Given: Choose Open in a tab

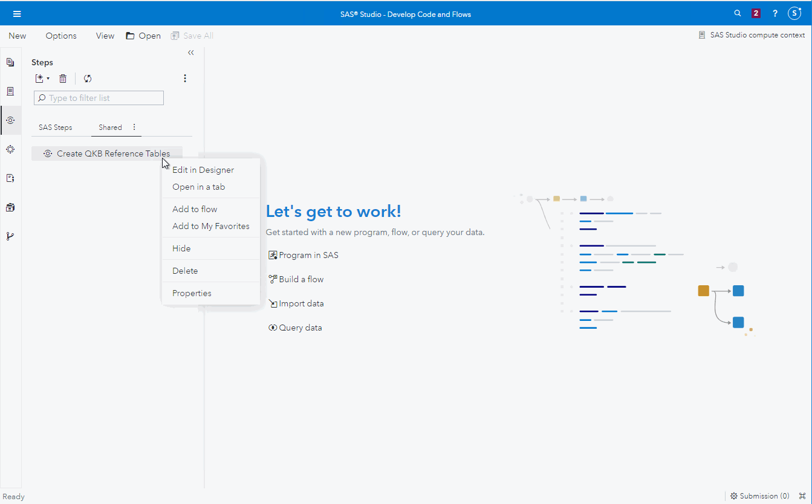Looking at the screenshot, I should pos(211,187).
